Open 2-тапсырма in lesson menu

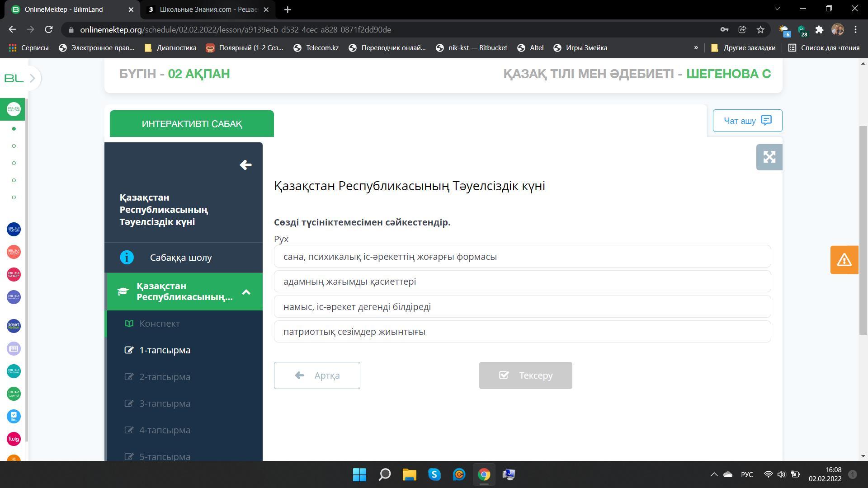(165, 377)
